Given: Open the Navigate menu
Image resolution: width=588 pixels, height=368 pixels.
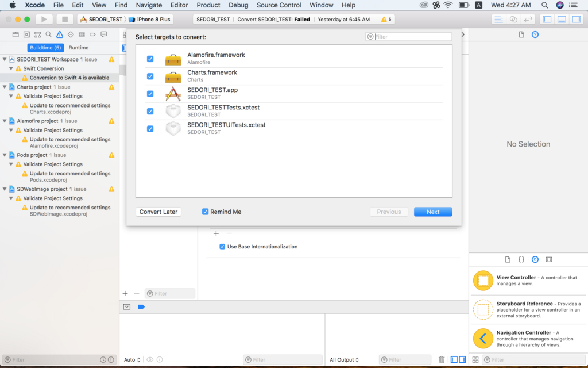Looking at the screenshot, I should click(149, 5).
